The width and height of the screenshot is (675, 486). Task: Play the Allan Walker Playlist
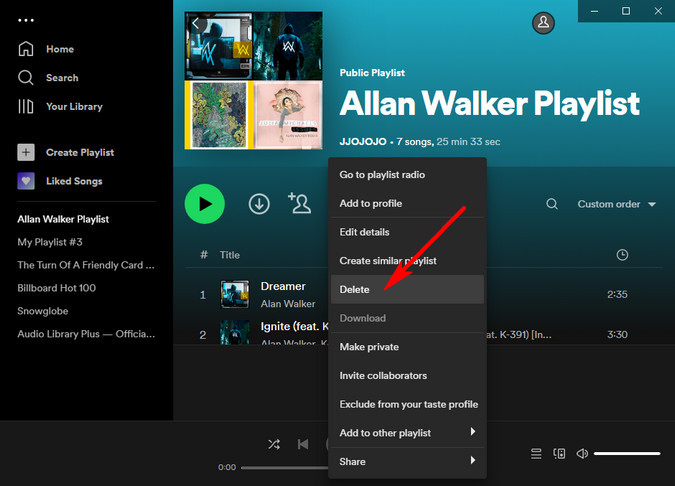click(x=204, y=204)
